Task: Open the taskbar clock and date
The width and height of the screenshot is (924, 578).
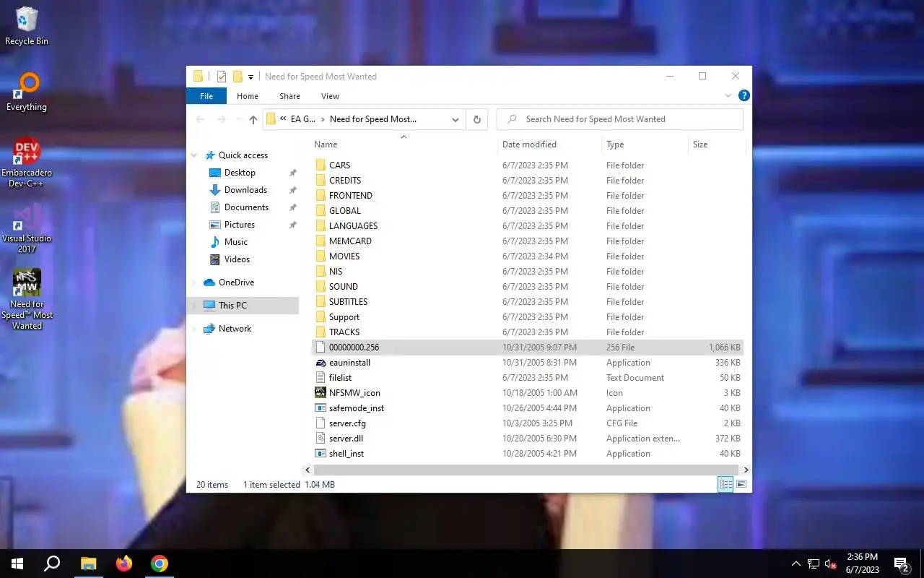Action: tap(862, 564)
